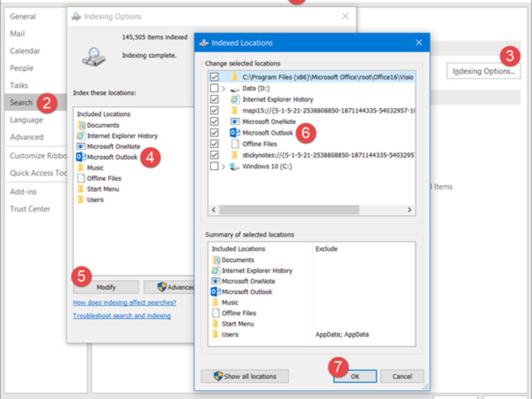Open 'Troubleshoot search and indexing' link

pos(122,316)
